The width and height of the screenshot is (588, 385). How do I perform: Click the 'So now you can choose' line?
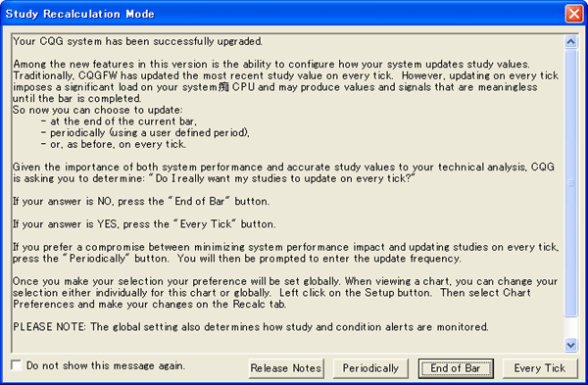(98, 110)
